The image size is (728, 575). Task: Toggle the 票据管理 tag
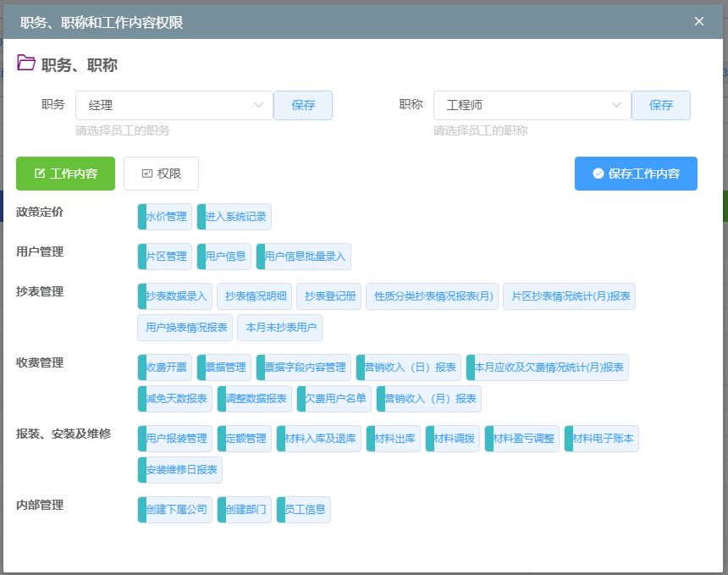pos(224,368)
